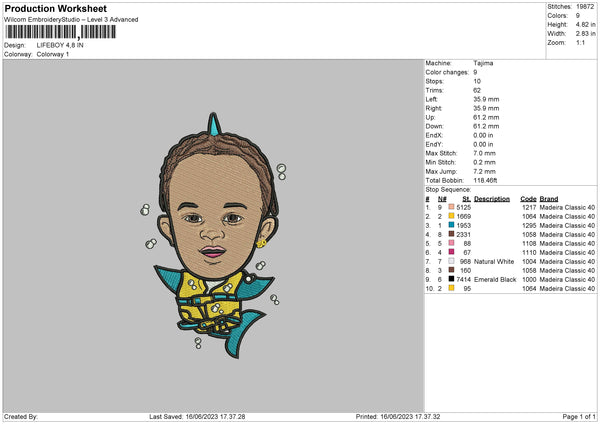Image resolution: width=600 pixels, height=424 pixels.
Task: Click the stitch count 5125 in row 1
Action: pyautogui.click(x=463, y=207)
